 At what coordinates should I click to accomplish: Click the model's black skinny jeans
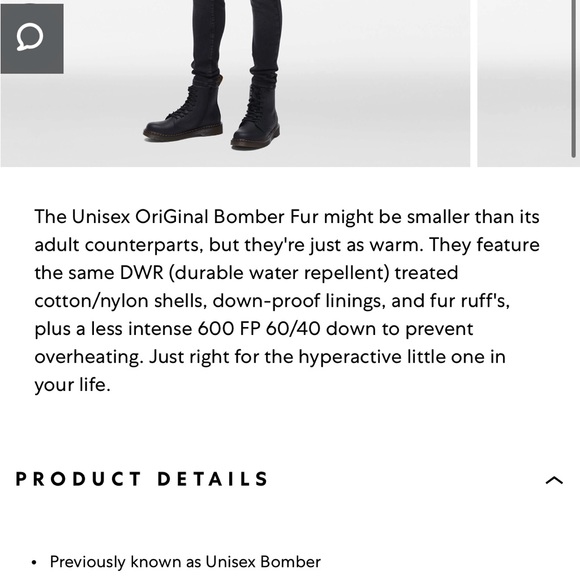[x=237, y=39]
